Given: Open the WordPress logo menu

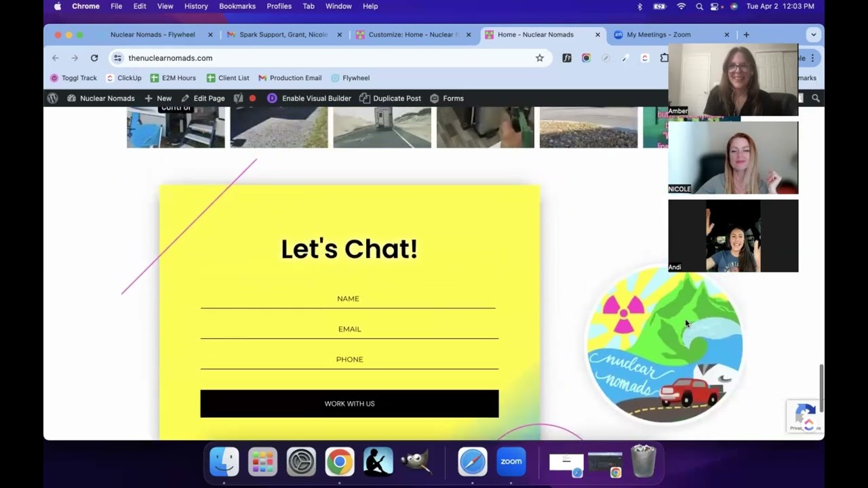Looking at the screenshot, I should (52, 98).
